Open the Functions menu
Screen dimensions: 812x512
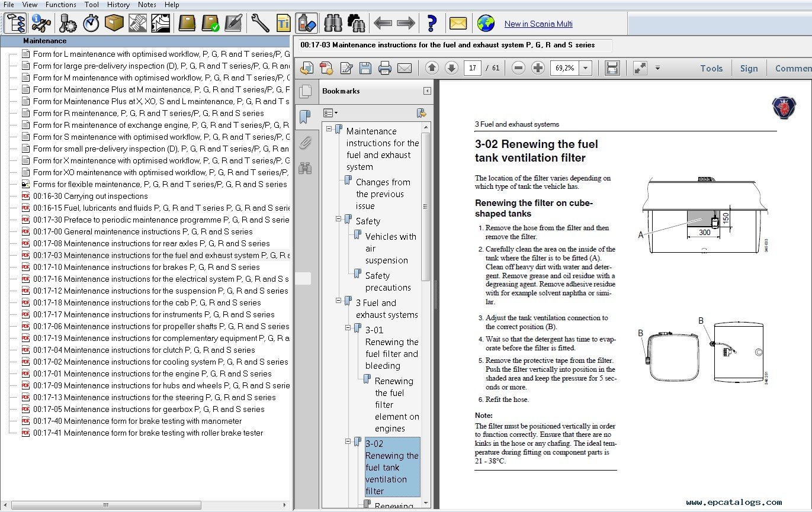(x=60, y=5)
